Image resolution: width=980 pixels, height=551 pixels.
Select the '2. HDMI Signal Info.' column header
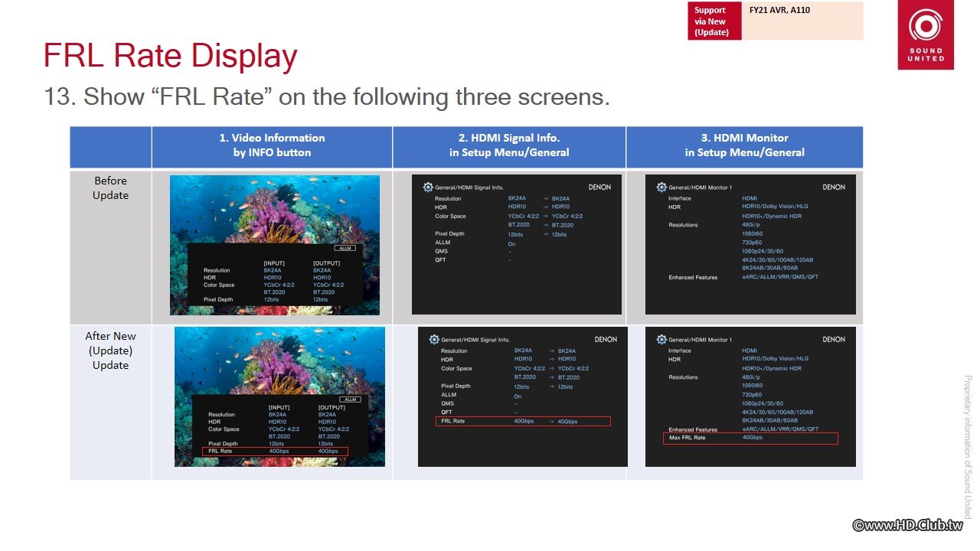(x=509, y=145)
